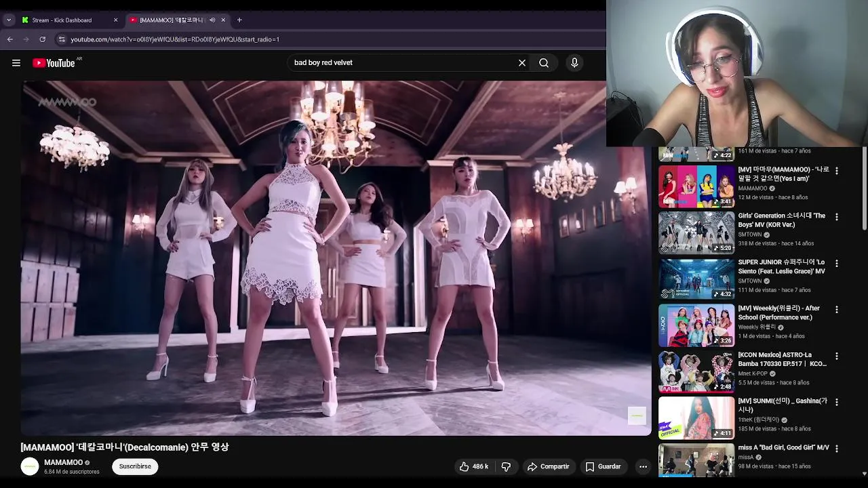Open the MAMAMOO channel avatar

click(x=30, y=466)
